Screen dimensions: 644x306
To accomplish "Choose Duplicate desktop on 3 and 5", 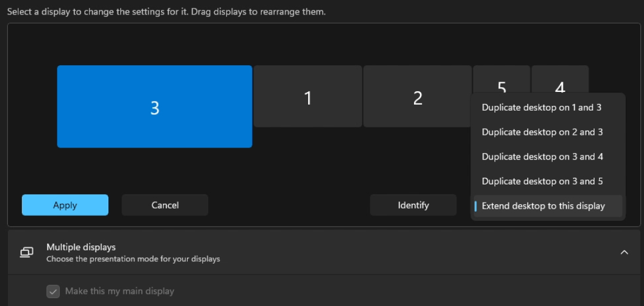I will click(x=542, y=181).
